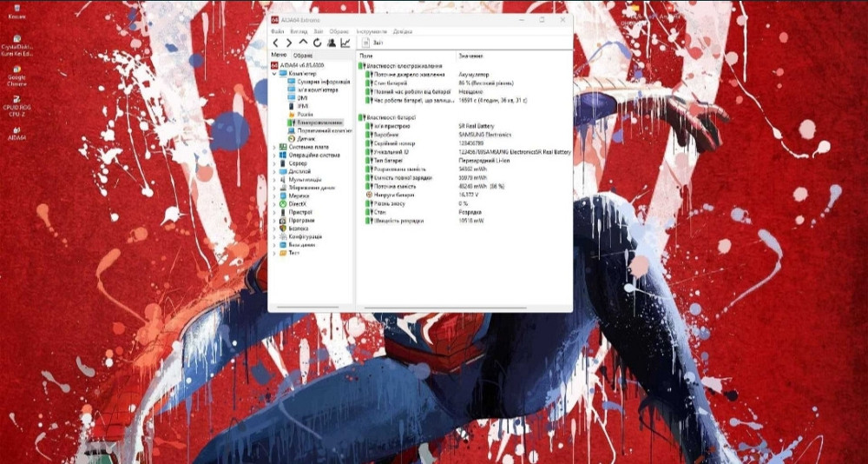Viewport: 868px width, 464px height.
Task: Select Датчик in the sidebar tree
Action: coord(306,138)
